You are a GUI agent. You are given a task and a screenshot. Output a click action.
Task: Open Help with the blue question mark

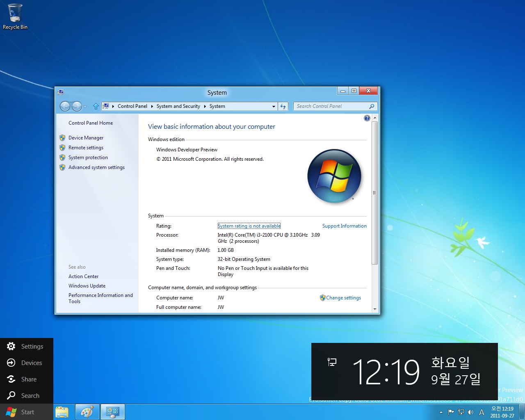click(x=367, y=118)
